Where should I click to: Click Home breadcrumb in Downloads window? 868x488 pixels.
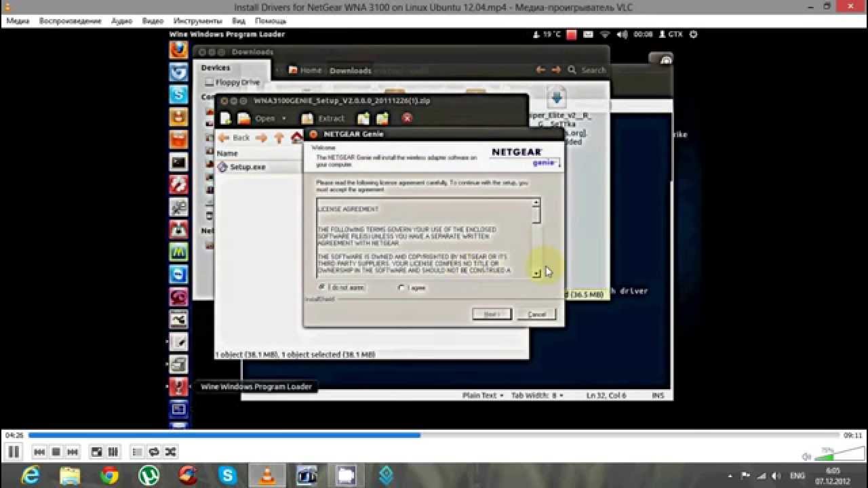(306, 70)
